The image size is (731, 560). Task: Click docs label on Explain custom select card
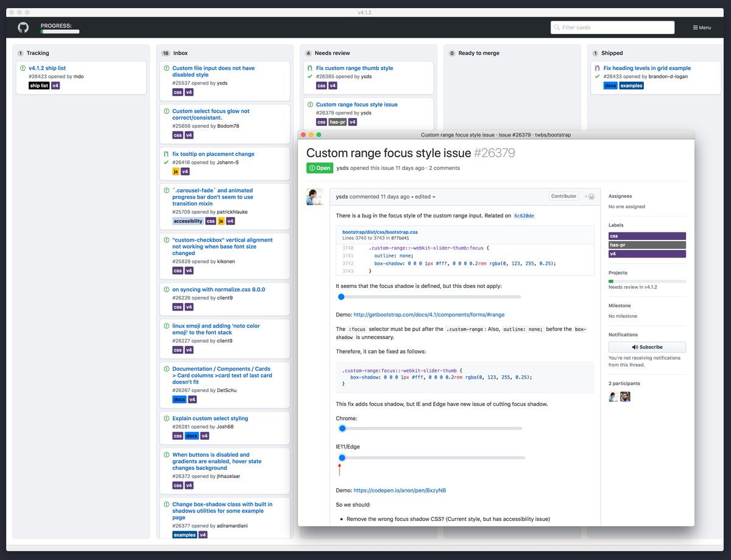point(191,436)
